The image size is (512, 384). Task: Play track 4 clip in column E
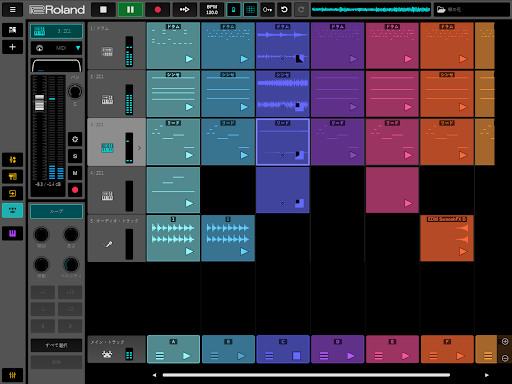[x=408, y=203]
